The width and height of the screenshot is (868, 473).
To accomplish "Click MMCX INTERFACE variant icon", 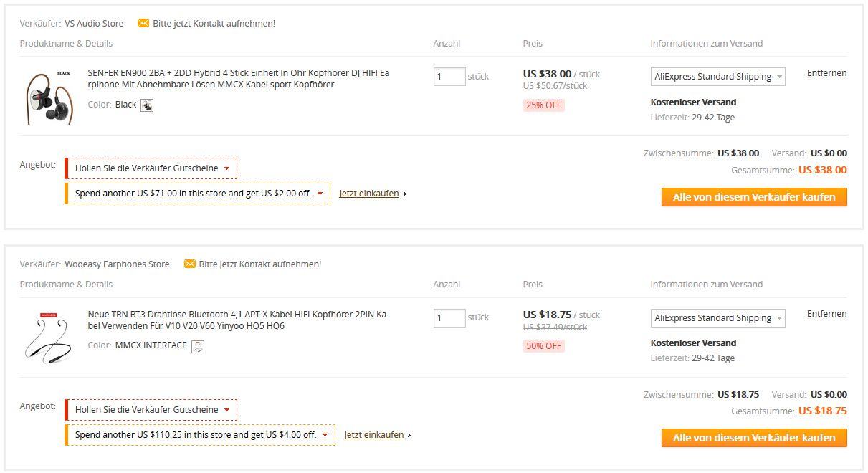I will [198, 346].
